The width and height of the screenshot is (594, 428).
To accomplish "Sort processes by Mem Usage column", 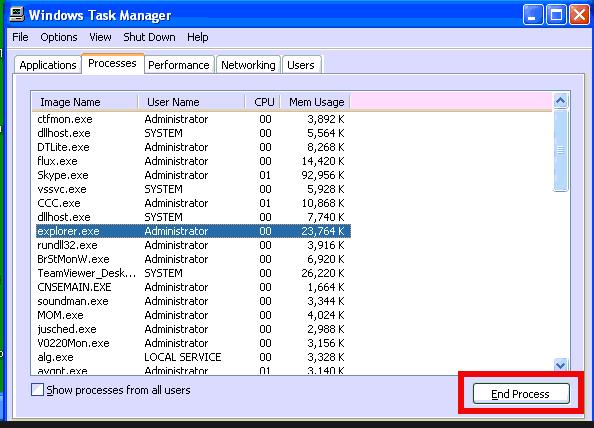I will (316, 102).
